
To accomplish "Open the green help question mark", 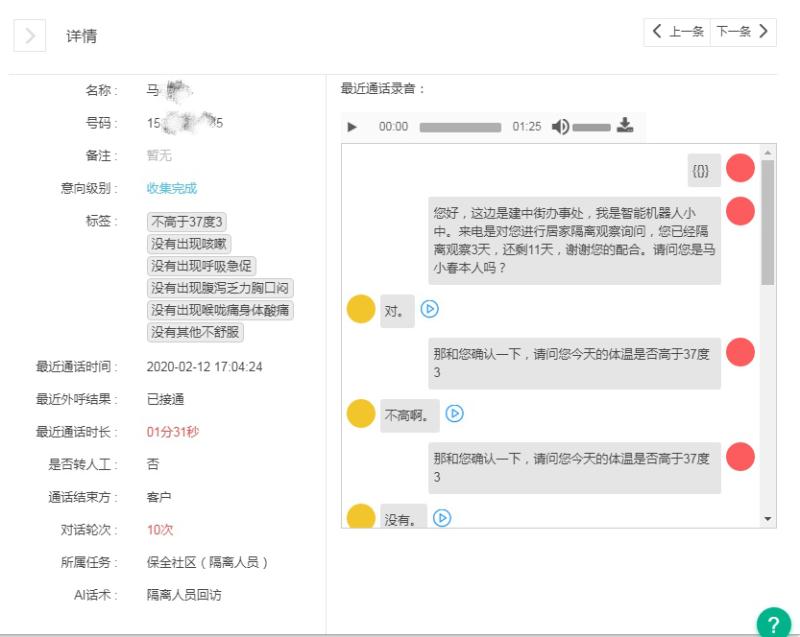I will (x=773, y=620).
